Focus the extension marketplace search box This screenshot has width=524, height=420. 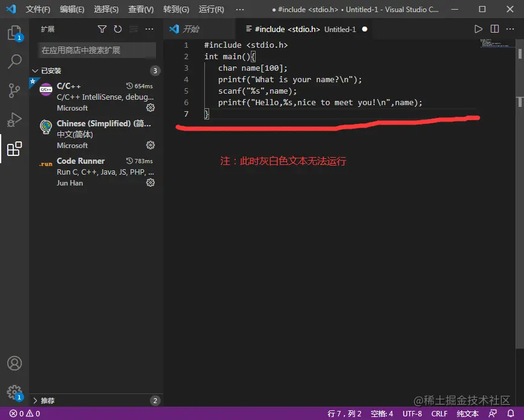click(x=97, y=50)
